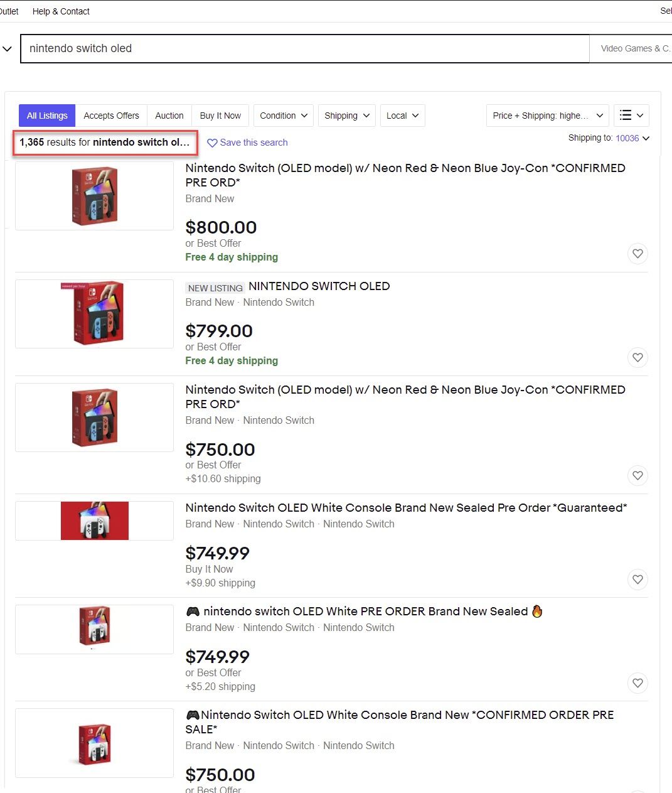Open Help & Contact
The width and height of the screenshot is (672, 793).
pyautogui.click(x=61, y=11)
